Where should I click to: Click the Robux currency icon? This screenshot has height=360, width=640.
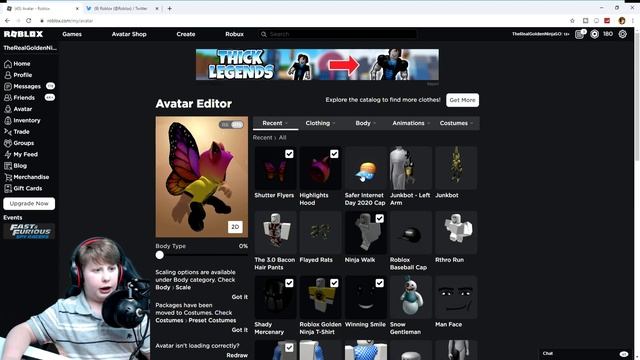tap(595, 34)
